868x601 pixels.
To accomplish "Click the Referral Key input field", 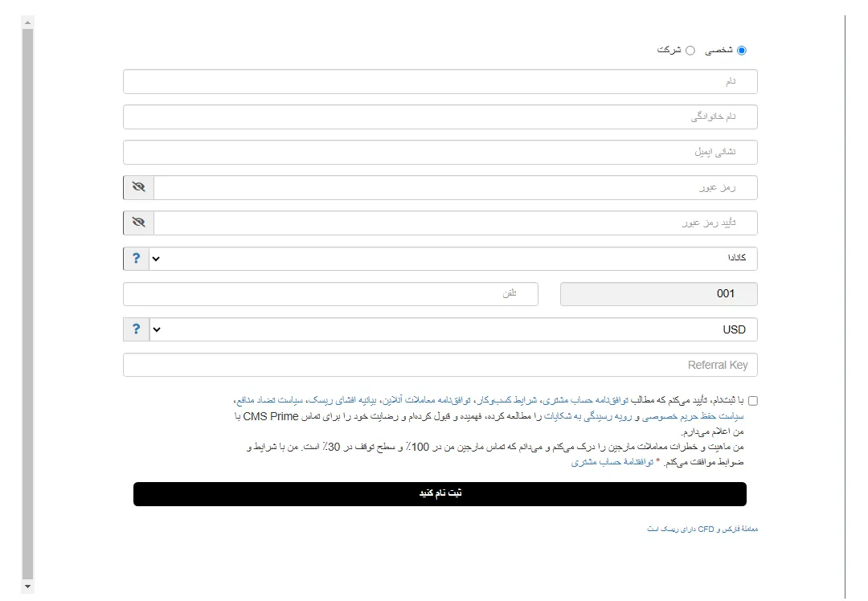I will [440, 364].
